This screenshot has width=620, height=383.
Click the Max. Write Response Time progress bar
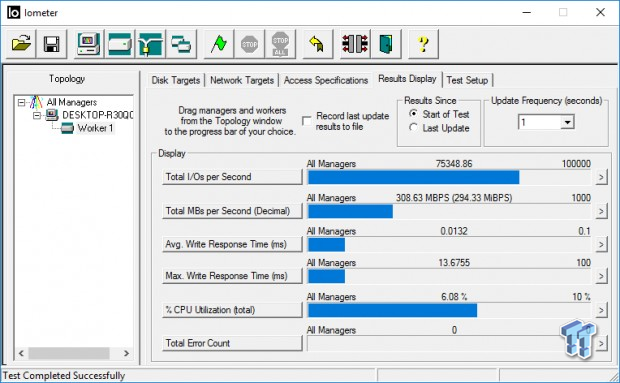tap(450, 276)
